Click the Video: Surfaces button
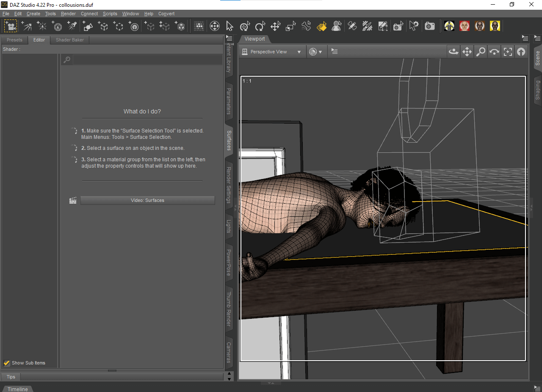The height and width of the screenshot is (392, 542). 147,200
